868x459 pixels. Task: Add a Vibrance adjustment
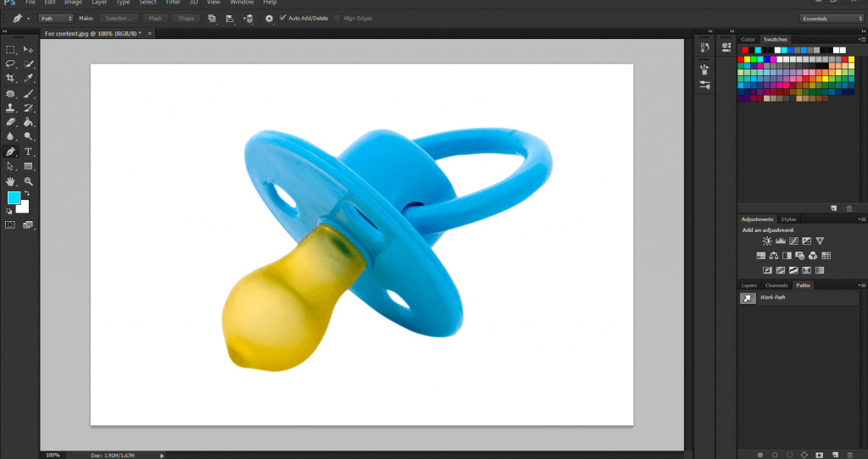(x=820, y=241)
